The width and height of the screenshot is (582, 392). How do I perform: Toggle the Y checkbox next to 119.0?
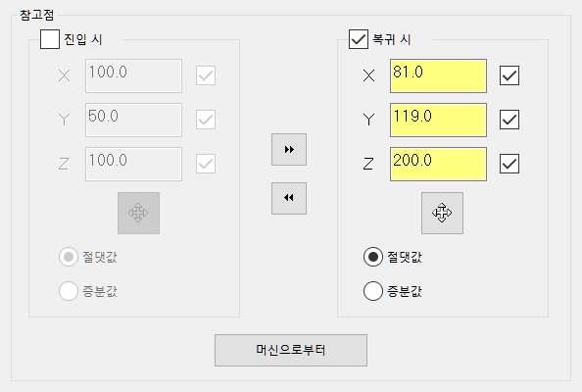(509, 120)
